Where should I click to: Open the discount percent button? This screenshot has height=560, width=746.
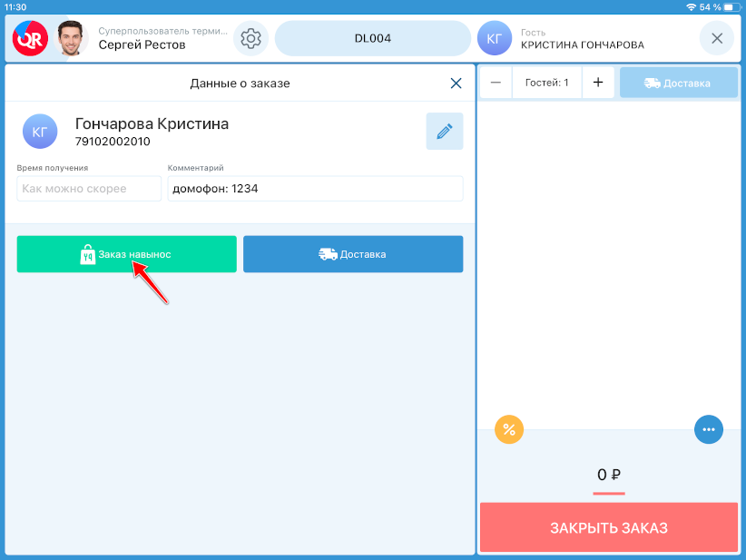pyautogui.click(x=509, y=429)
